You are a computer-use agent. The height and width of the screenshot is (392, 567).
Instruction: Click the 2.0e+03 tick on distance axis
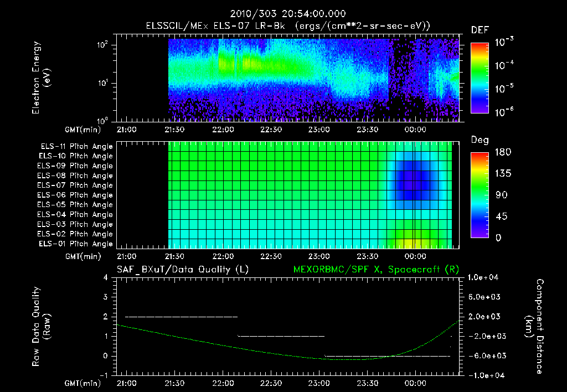point(484,317)
